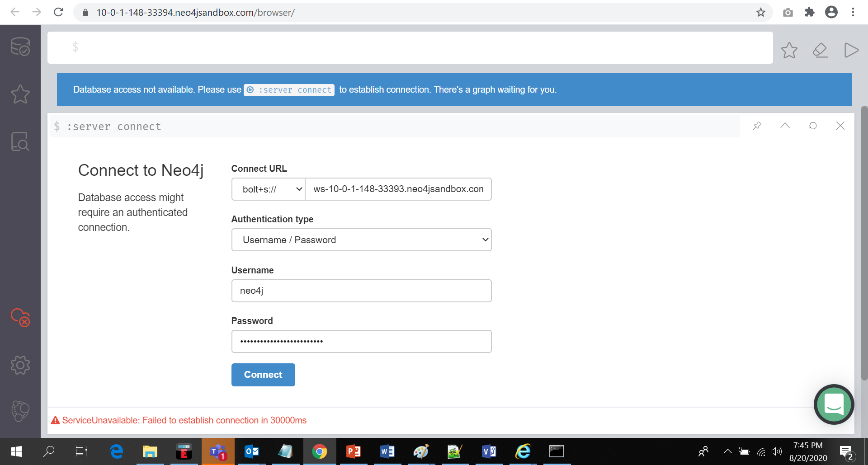Open Word from the taskbar

387,451
